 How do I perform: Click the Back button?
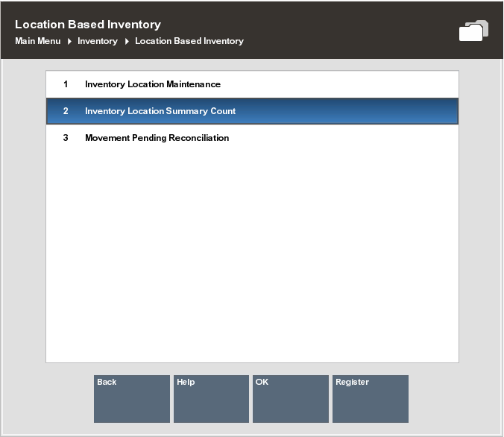point(132,399)
